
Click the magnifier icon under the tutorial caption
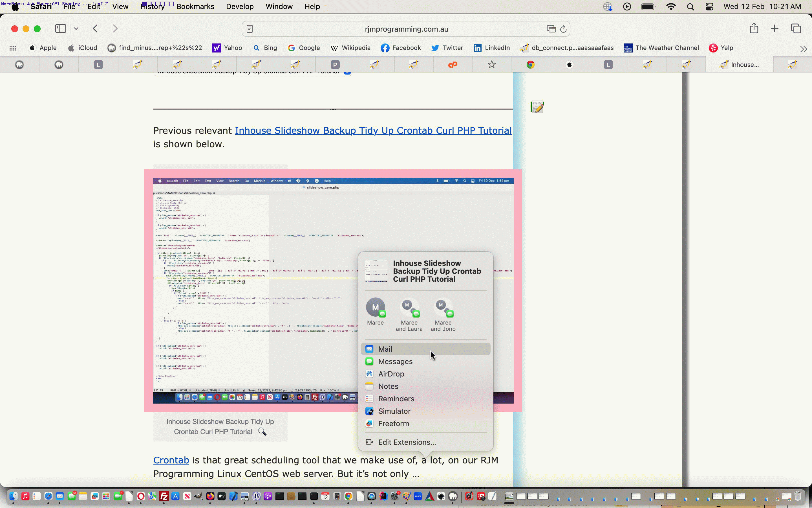(262, 432)
